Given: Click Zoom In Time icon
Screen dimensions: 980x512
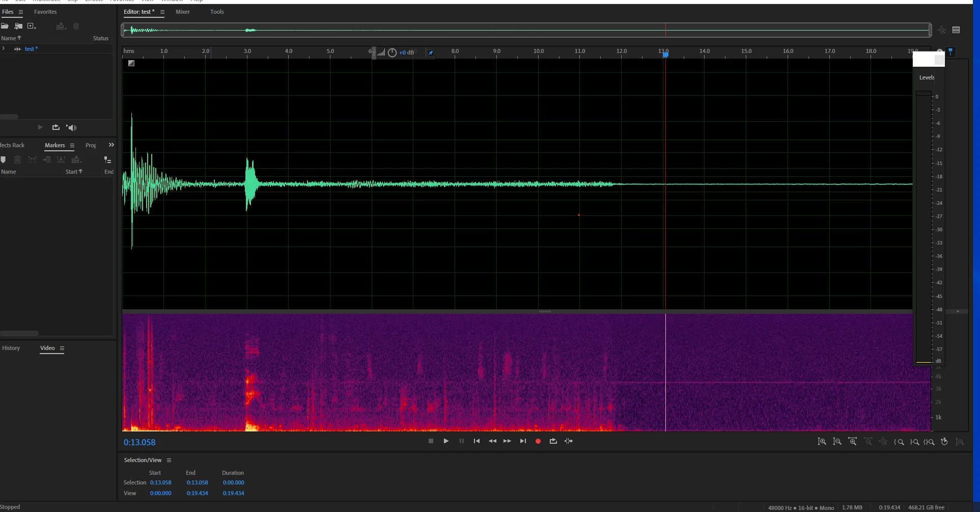Looking at the screenshot, I should pos(853,442).
